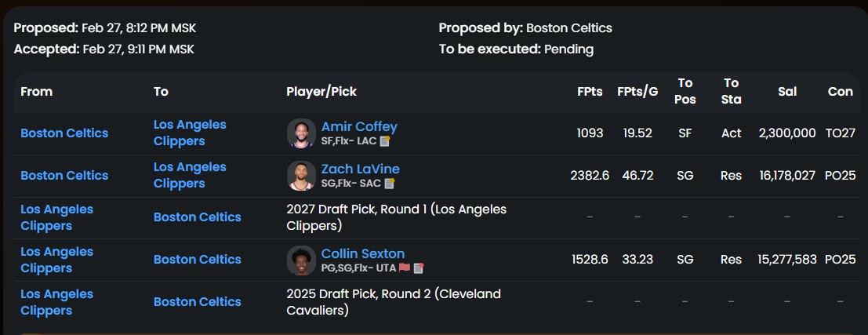The height and width of the screenshot is (335, 868).
Task: Select 2027 Draft Pick, Round 1 entry
Action: coord(396,217)
